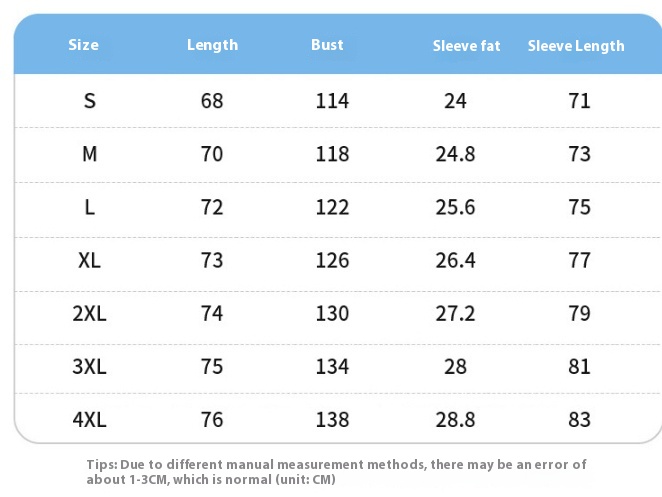
Task: Click length value 76 for 4XL
Action: pos(212,420)
